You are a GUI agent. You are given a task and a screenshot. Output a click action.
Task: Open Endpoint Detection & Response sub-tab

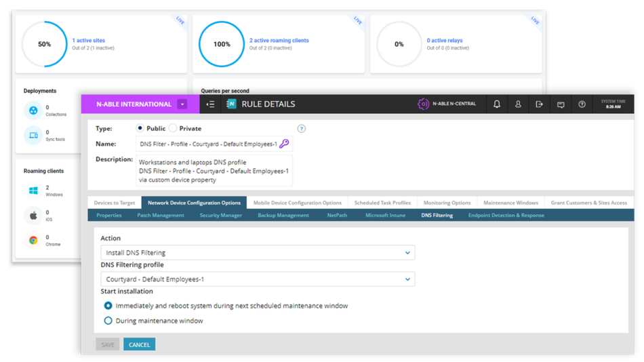coord(506,216)
